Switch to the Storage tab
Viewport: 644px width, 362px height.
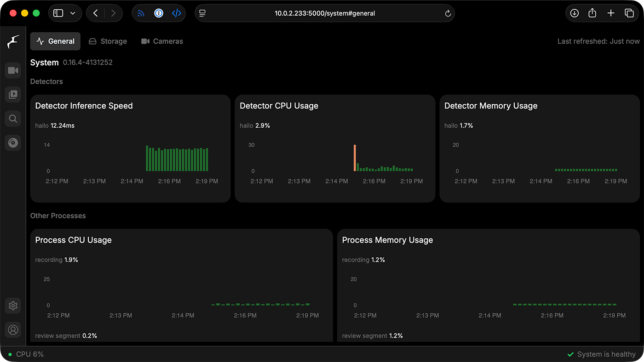(108, 41)
